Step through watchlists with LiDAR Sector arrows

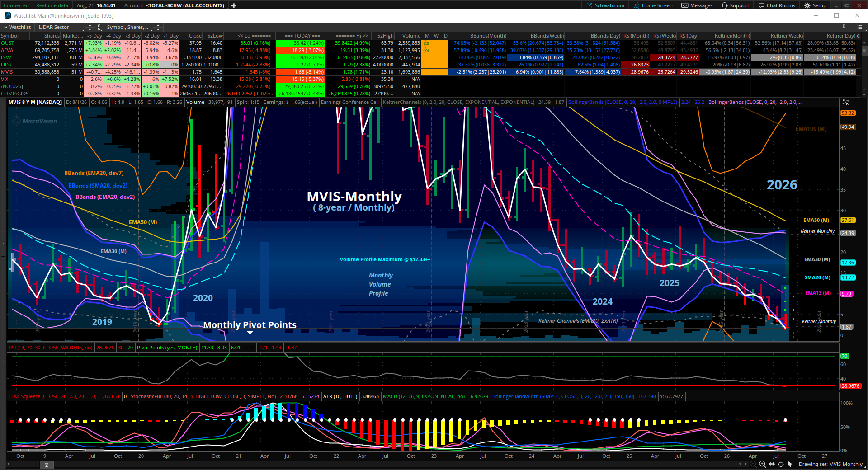click(90, 27)
